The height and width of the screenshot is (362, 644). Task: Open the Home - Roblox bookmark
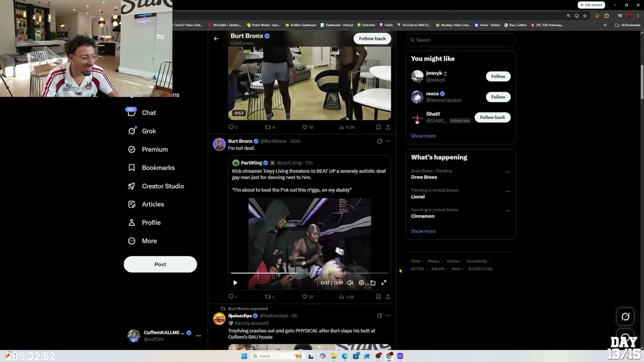(488, 25)
